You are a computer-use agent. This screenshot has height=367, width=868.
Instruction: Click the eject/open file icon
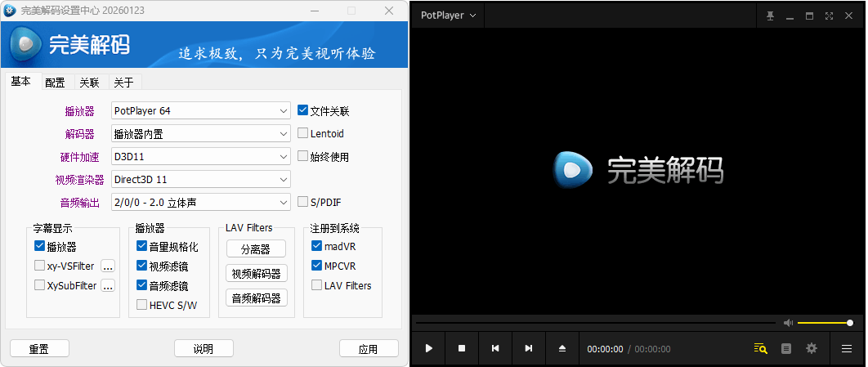click(562, 348)
